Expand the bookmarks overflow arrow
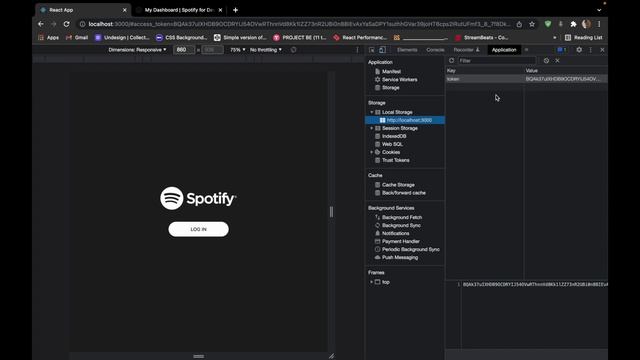The width and height of the screenshot is (640, 360). 555,38
